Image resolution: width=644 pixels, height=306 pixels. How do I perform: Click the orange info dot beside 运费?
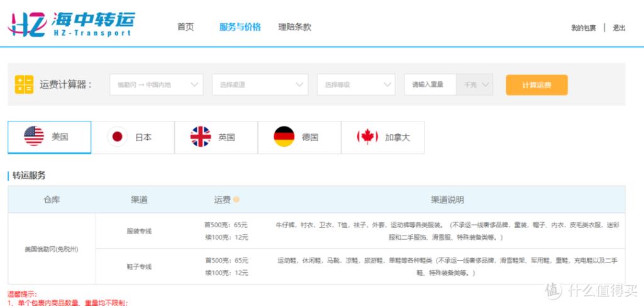[236, 200]
